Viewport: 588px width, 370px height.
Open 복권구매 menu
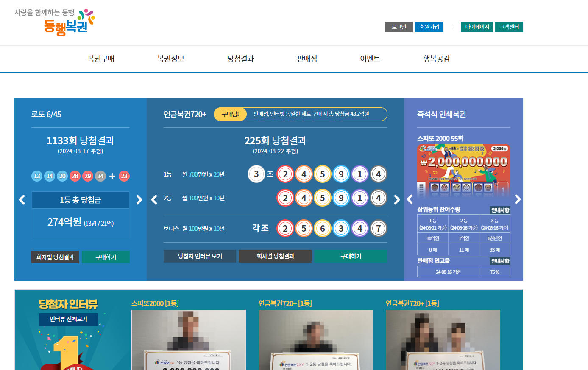(x=101, y=59)
